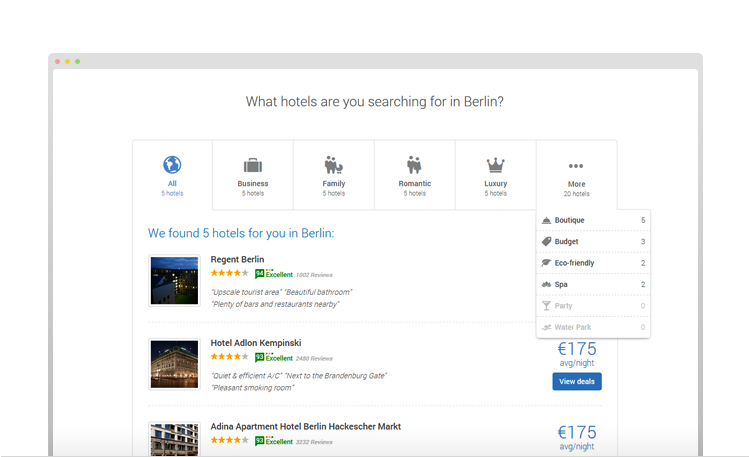Click "What hotels are you searching for" heading
Viewport: 750px width, 457px height.
375,101
